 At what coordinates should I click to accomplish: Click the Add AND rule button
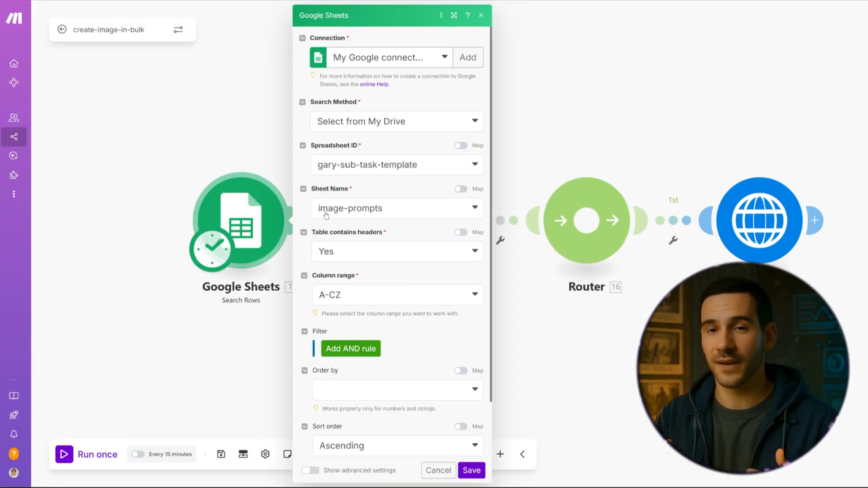point(351,348)
